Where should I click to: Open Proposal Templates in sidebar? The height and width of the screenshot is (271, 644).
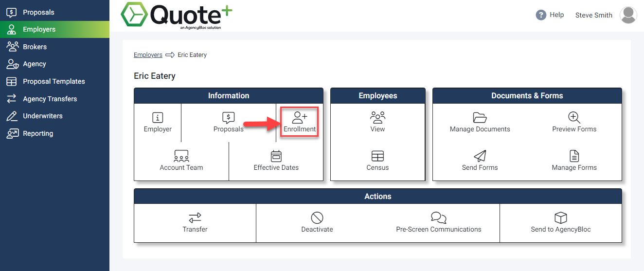point(54,81)
